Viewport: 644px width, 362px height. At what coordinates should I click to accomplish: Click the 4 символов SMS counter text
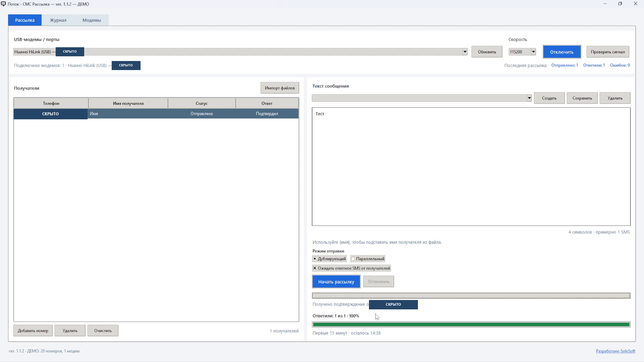pyautogui.click(x=599, y=232)
